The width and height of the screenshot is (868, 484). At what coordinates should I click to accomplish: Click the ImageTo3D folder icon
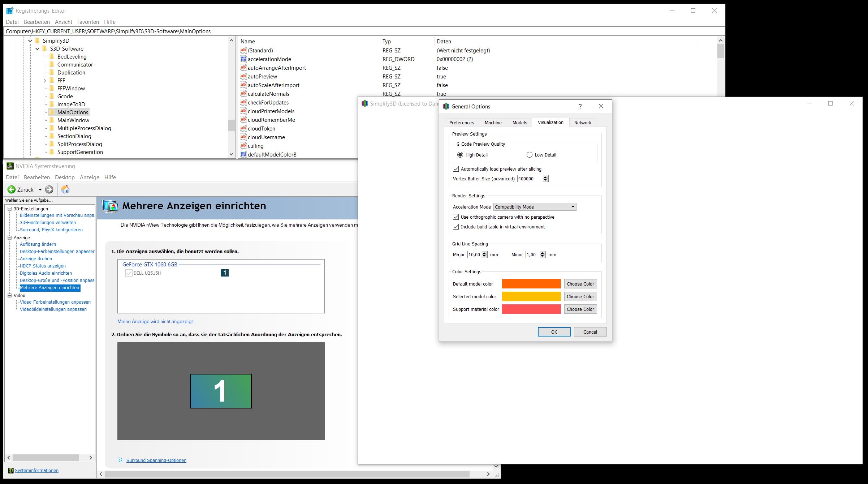pos(52,104)
